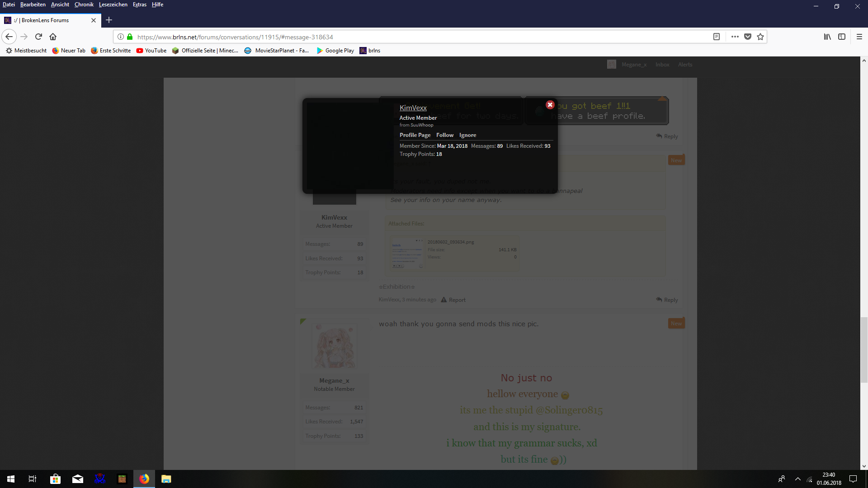The image size is (868, 488).
Task: Show site information icon in address bar
Action: [121, 37]
